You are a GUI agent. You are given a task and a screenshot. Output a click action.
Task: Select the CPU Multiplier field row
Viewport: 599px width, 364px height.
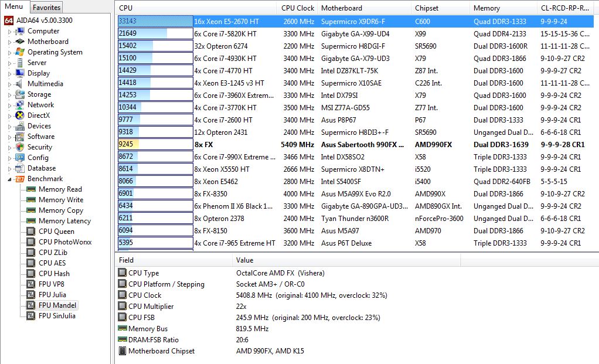point(288,307)
